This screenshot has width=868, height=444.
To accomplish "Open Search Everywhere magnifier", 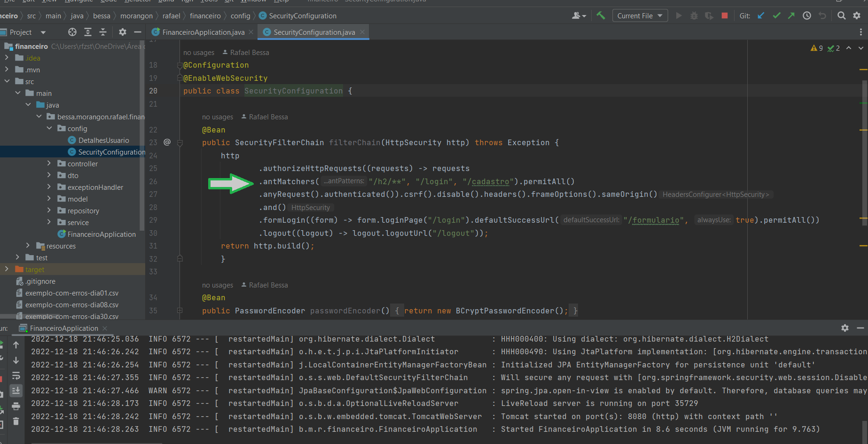I will 842,16.
